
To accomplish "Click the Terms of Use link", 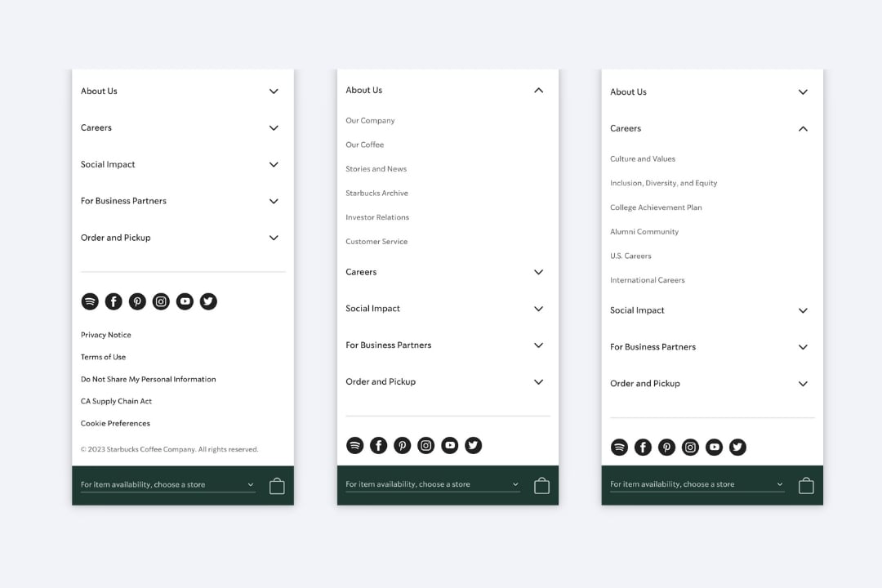I will tap(103, 357).
